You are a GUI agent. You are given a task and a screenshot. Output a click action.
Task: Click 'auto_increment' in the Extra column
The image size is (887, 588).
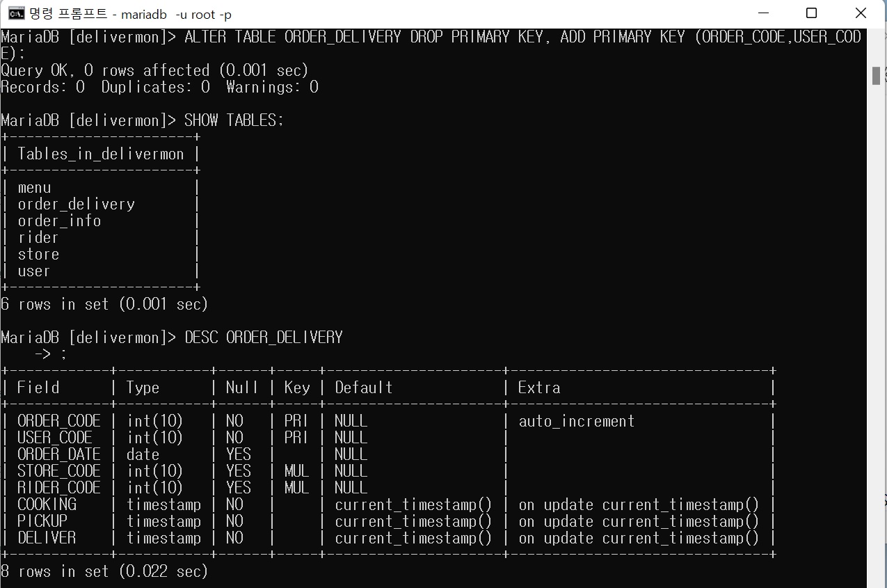coord(577,421)
